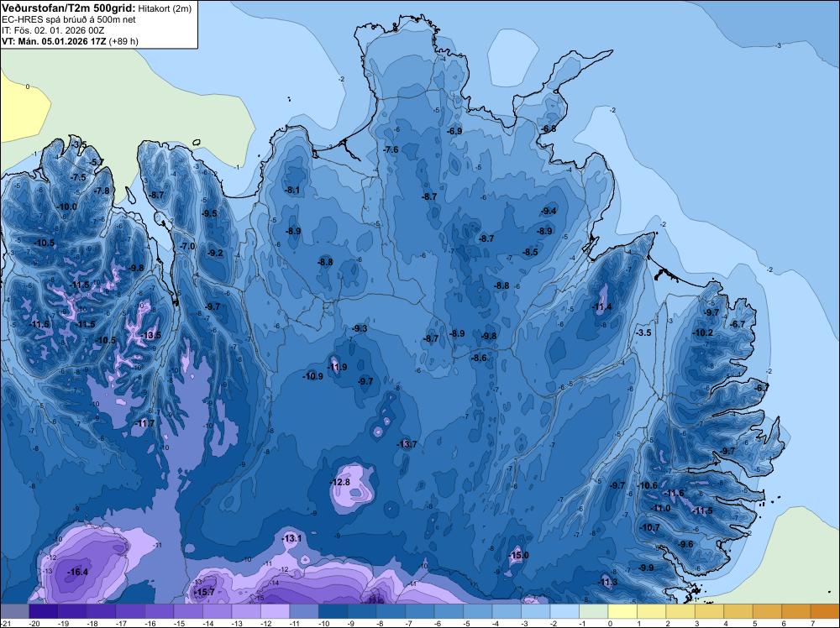Select the -9.5 temperature label
The height and width of the screenshot is (628, 840).
(209, 213)
